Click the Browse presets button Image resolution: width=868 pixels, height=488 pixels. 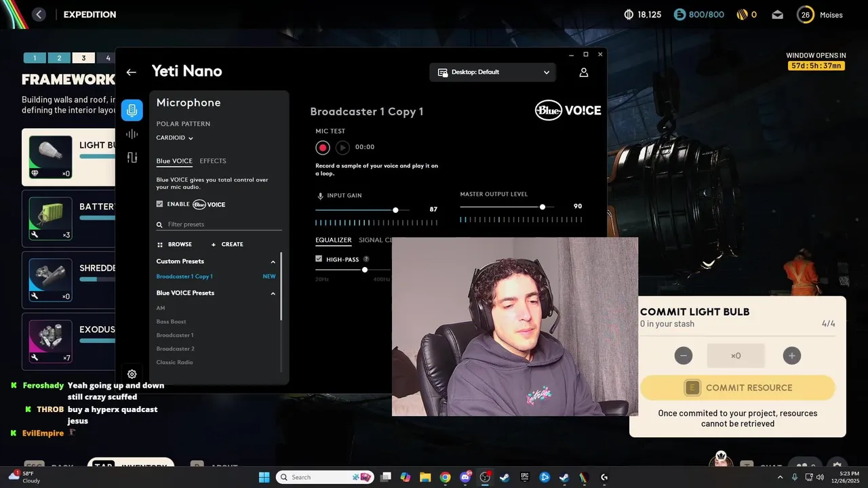tap(174, 244)
